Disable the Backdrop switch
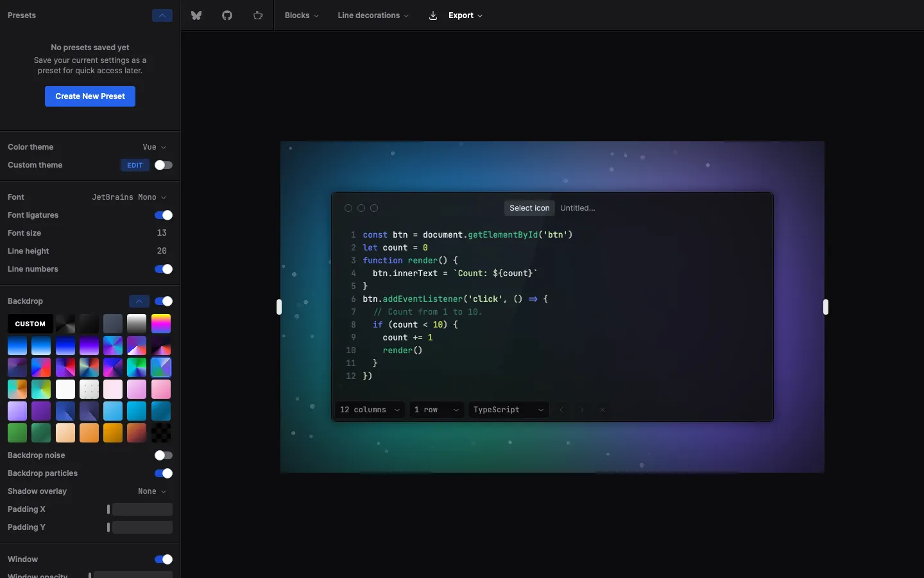Image resolution: width=924 pixels, height=578 pixels. (164, 301)
